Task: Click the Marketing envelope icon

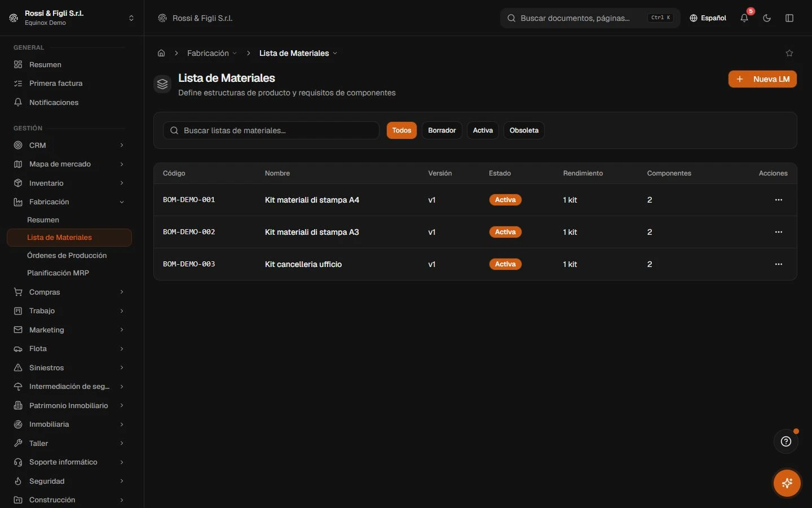Action: click(x=18, y=330)
